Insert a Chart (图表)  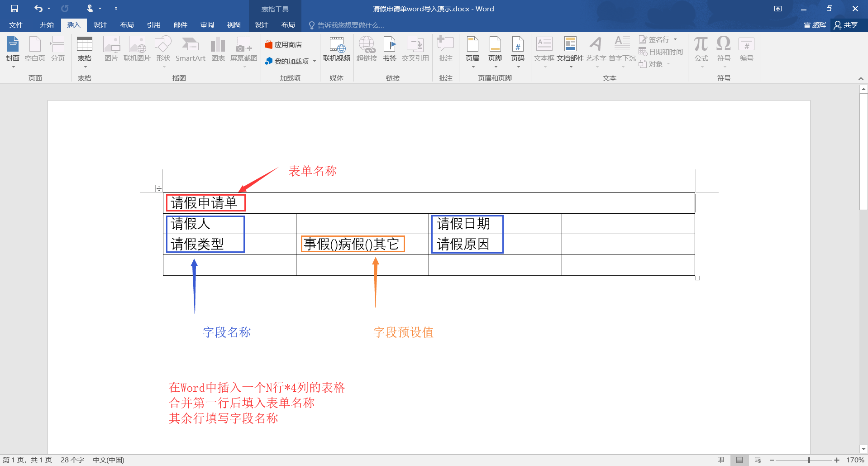pyautogui.click(x=218, y=49)
